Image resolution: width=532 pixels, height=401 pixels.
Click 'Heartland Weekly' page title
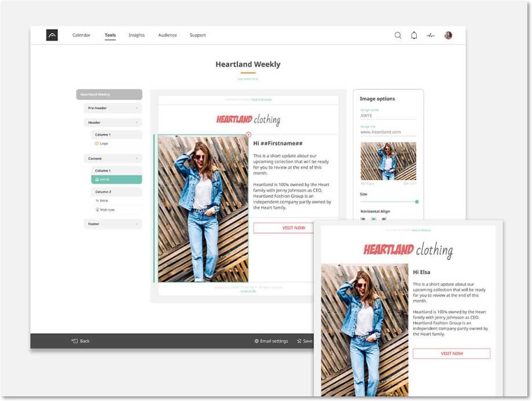click(248, 64)
